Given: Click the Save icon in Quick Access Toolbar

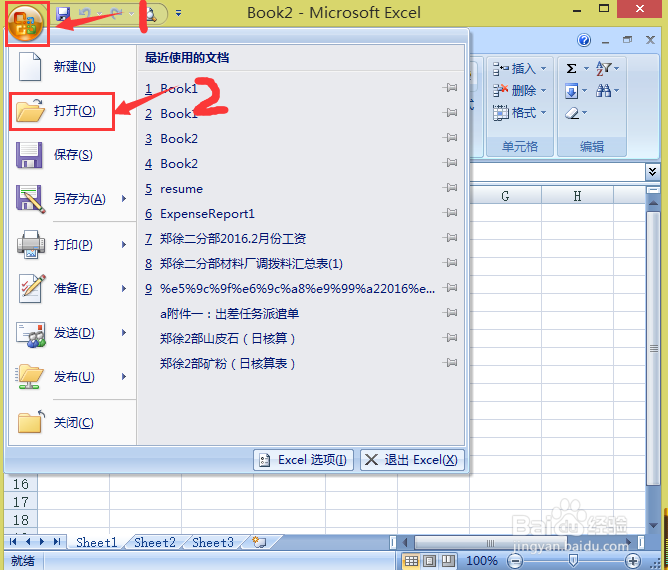Looking at the screenshot, I should tap(63, 14).
